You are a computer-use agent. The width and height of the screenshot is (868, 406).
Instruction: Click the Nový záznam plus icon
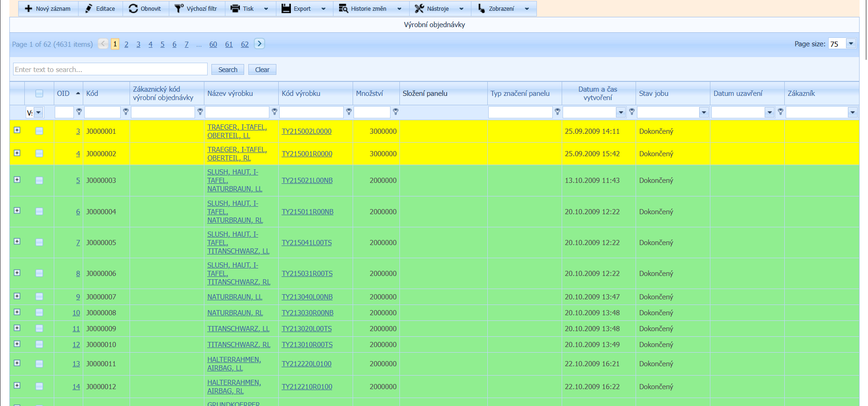coord(29,8)
